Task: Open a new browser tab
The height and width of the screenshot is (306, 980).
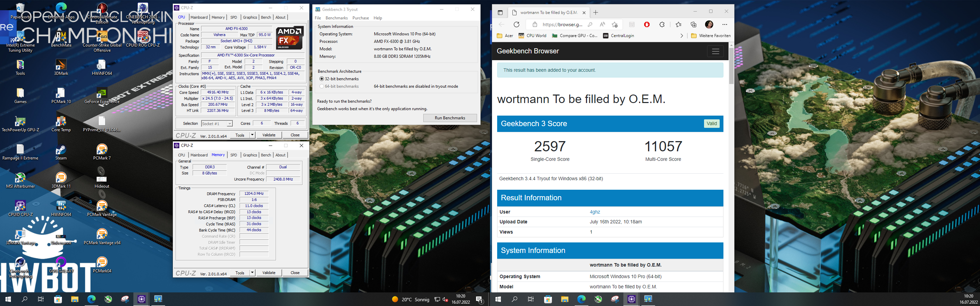Action: tap(596, 13)
